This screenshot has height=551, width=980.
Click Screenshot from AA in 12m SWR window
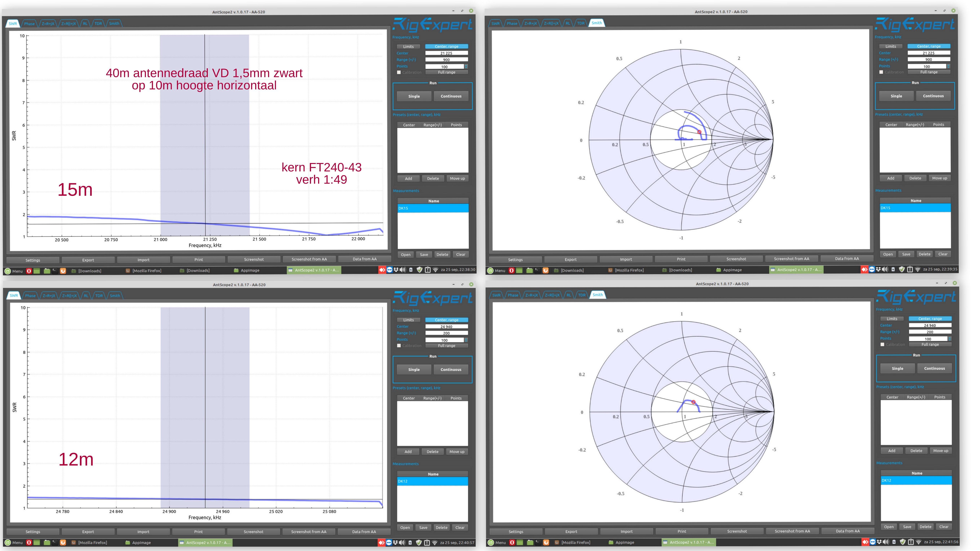coord(309,532)
